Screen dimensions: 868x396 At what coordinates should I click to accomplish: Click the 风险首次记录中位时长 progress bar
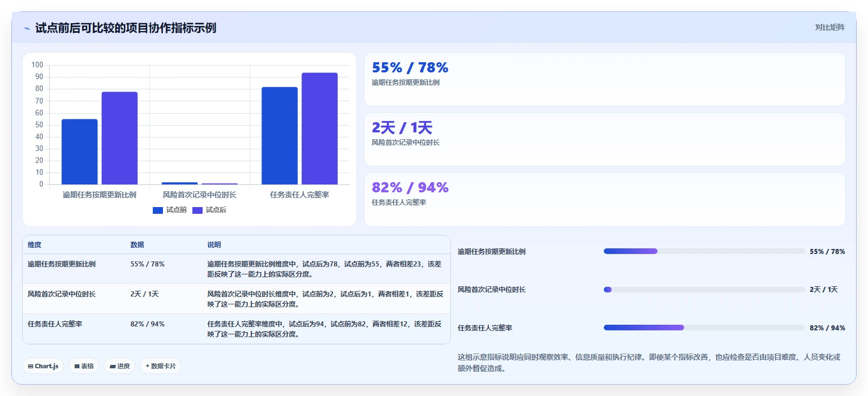(x=704, y=290)
